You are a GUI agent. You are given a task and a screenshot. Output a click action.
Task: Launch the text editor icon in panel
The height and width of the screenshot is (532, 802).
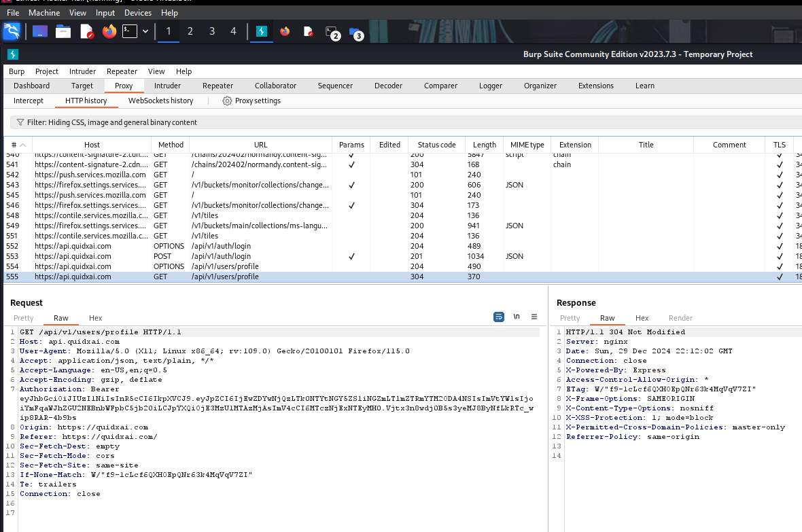click(x=87, y=32)
